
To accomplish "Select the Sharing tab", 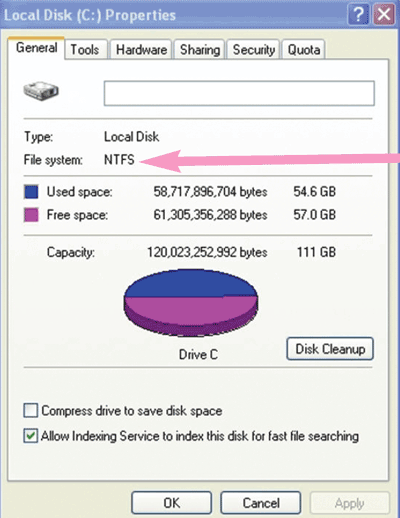I will pyautogui.click(x=200, y=50).
